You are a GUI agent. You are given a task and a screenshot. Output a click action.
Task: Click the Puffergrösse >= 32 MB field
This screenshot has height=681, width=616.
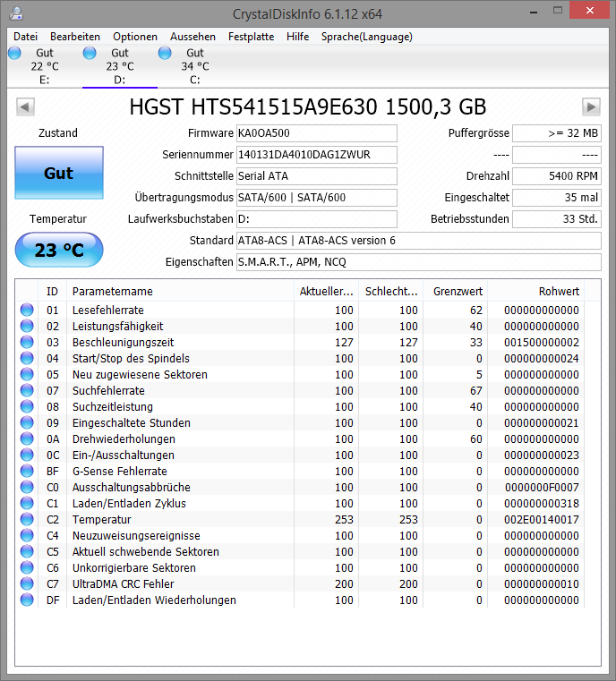(557, 133)
